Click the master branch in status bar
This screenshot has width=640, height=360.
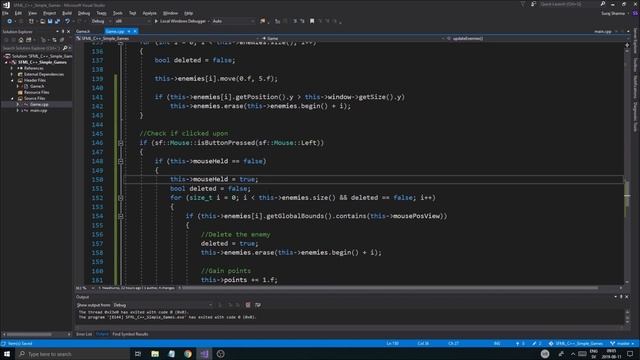(x=622, y=344)
